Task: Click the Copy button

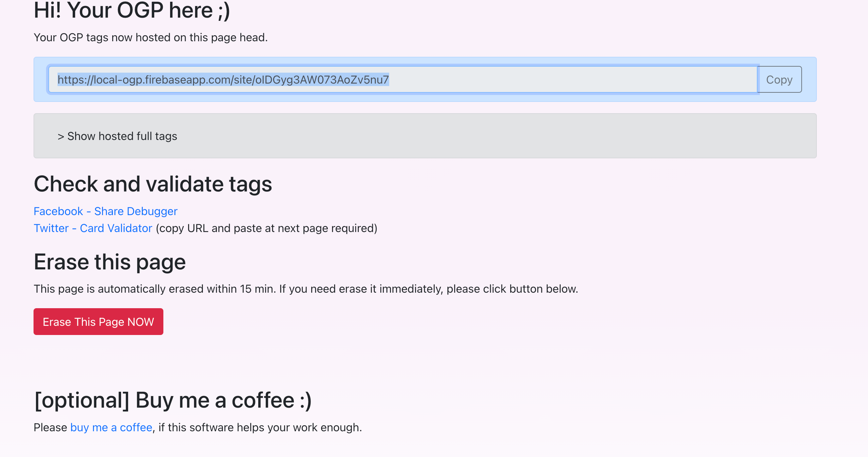Action: (779, 80)
